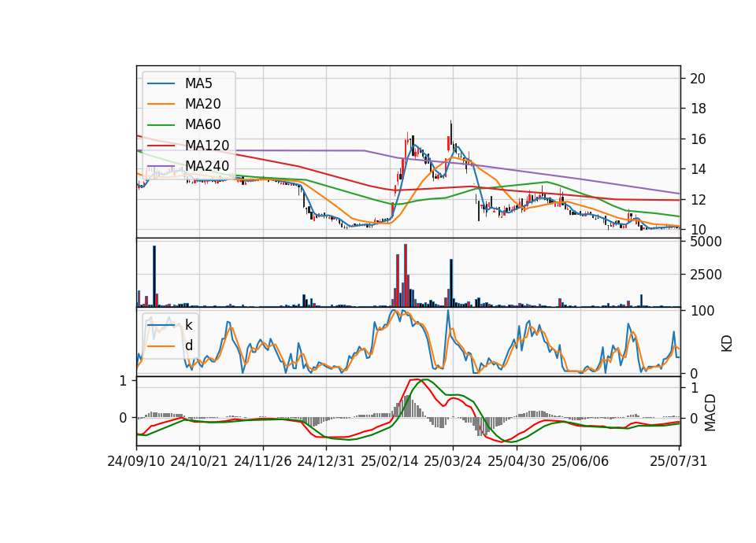Click the price axis value 20

tap(698, 79)
